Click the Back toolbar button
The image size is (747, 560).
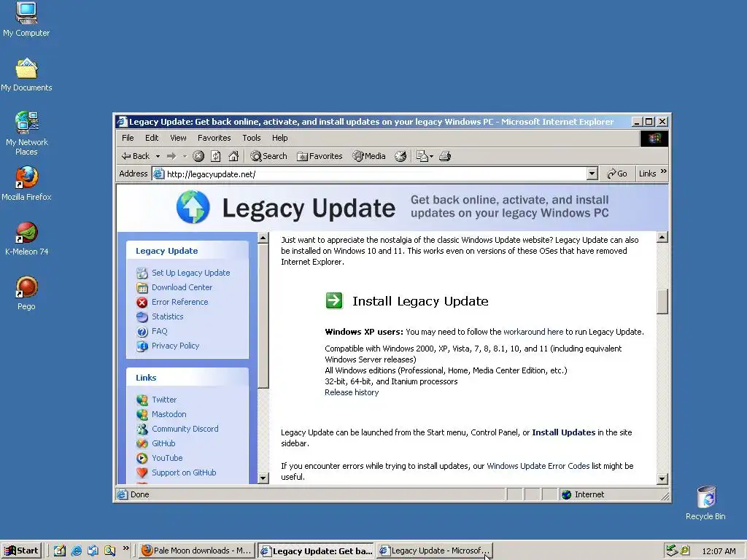[x=136, y=156]
